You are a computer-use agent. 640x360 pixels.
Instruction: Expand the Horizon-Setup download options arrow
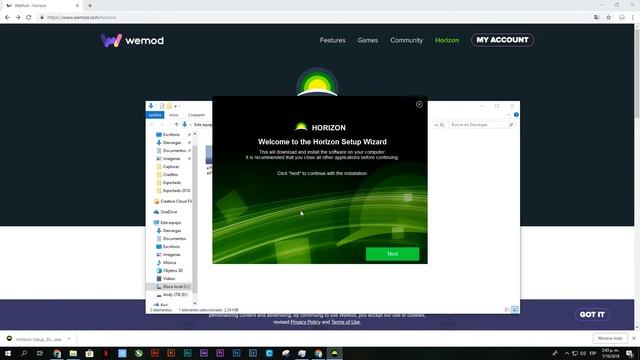pos(69,339)
